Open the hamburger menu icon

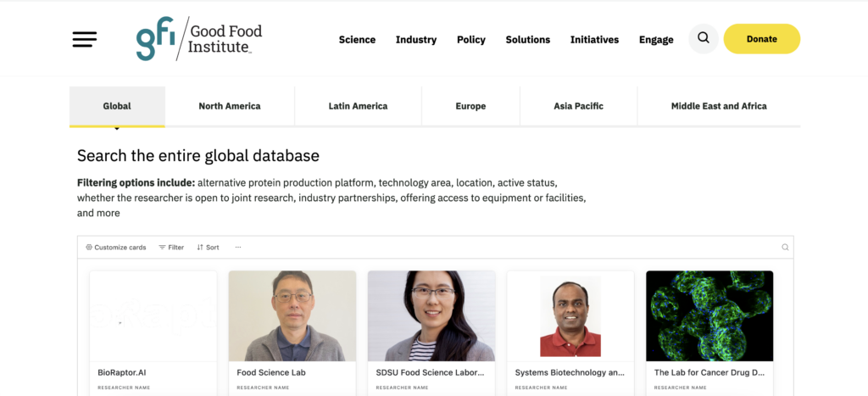tap(85, 39)
